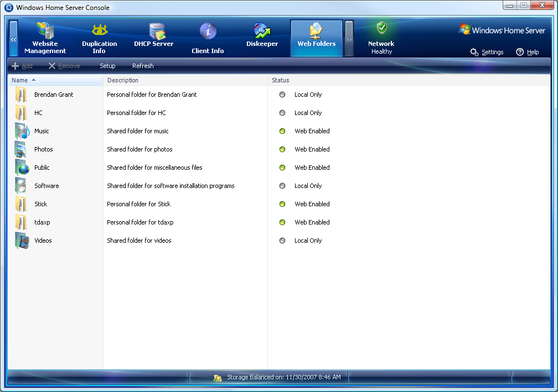Click 'Personal folder for HC' description

136,113
